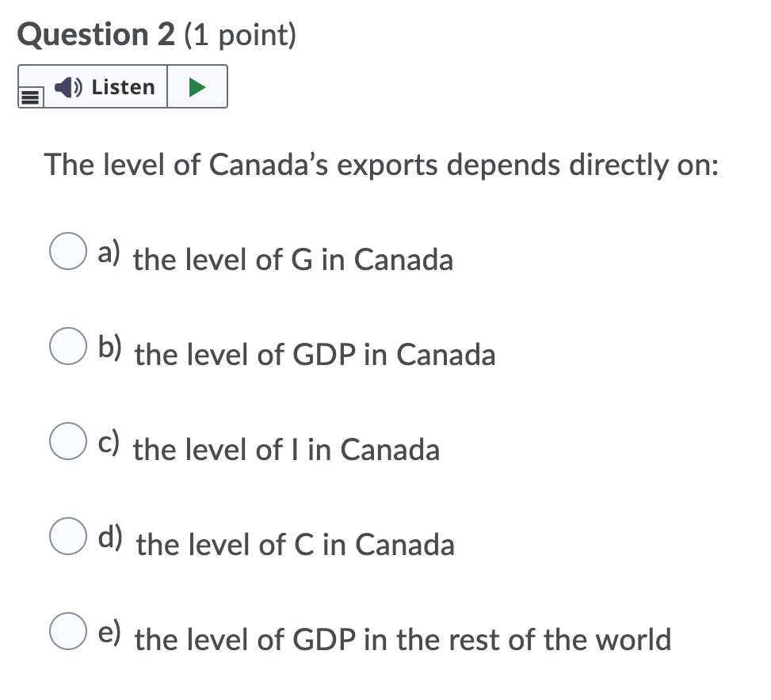Viewport: 771px width, 700px height.
Task: Click the label a) beside its radio button
Action: pos(108,252)
